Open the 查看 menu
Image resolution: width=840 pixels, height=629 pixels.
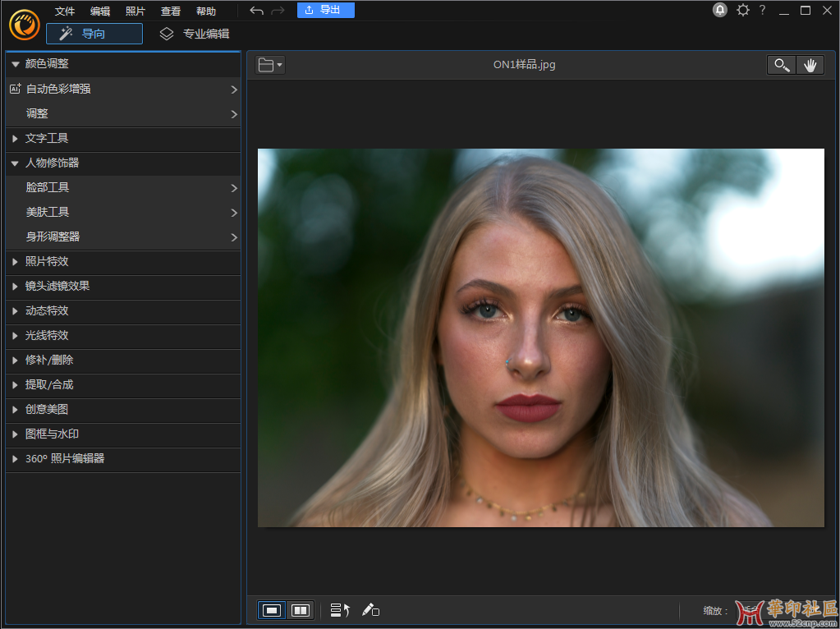[x=171, y=11]
